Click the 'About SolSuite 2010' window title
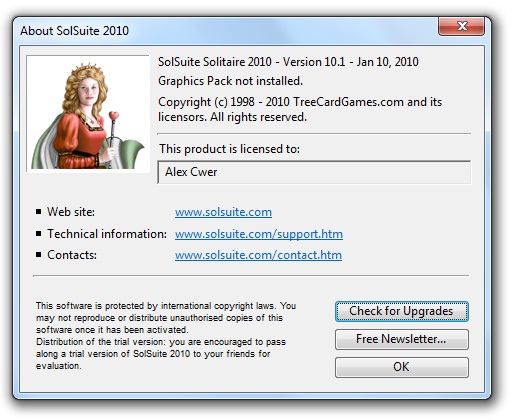Viewport: 513px width, 420px height. pyautogui.click(x=74, y=31)
